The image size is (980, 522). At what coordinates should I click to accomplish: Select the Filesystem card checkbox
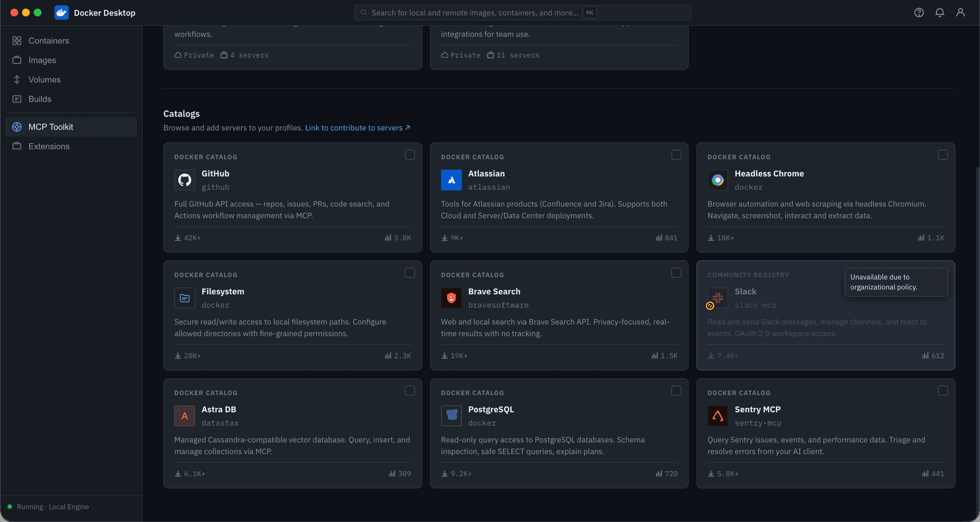pyautogui.click(x=410, y=272)
